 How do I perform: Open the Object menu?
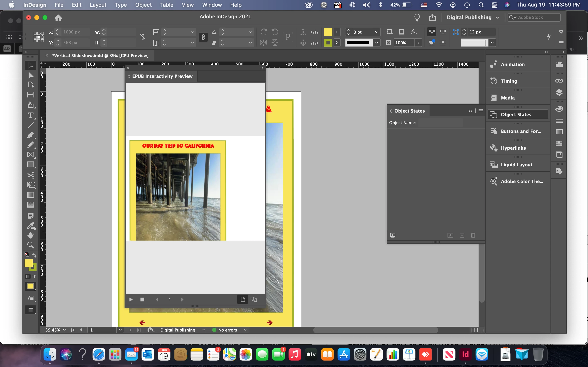click(143, 5)
